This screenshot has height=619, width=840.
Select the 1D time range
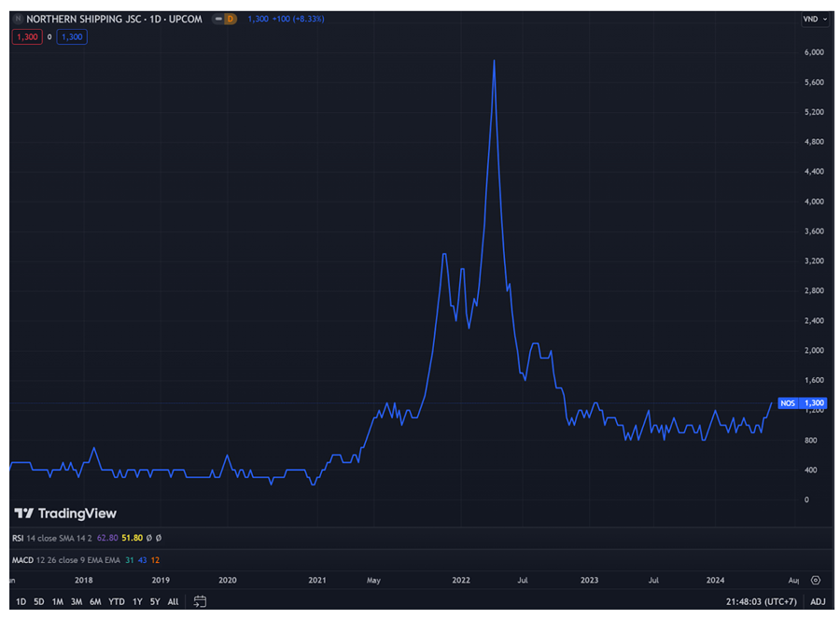[21, 602]
